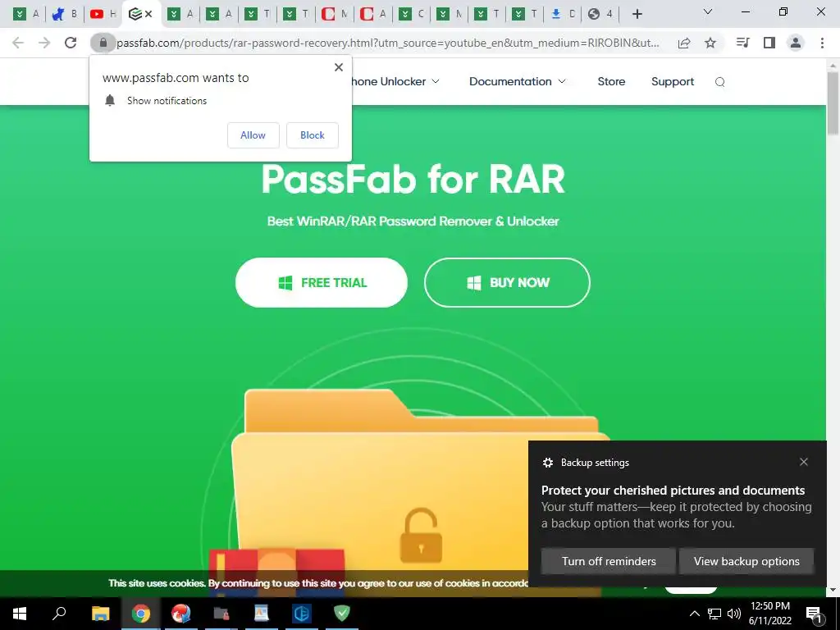Switch to the first green tab
This screenshot has height=630, width=840.
tap(26, 14)
